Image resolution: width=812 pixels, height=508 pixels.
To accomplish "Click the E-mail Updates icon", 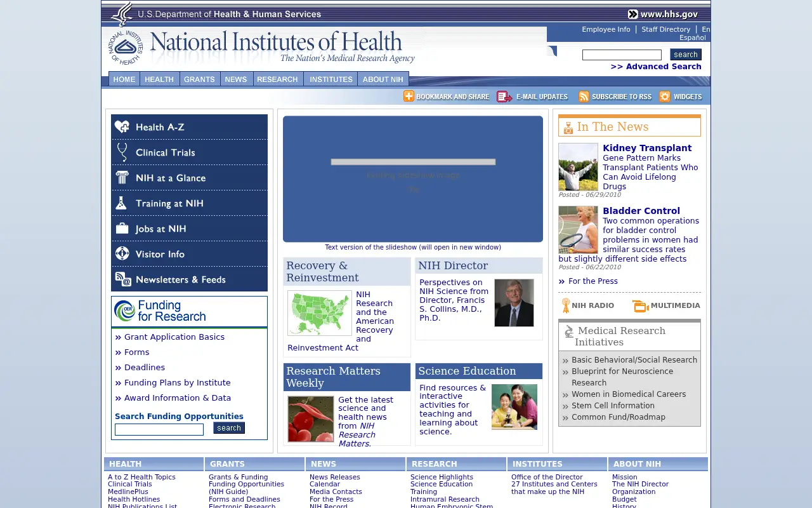I will [504, 97].
